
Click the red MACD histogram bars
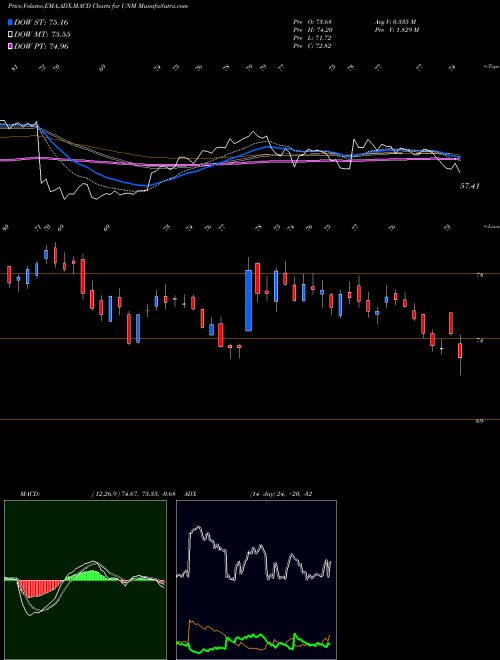pyautogui.click(x=38, y=588)
